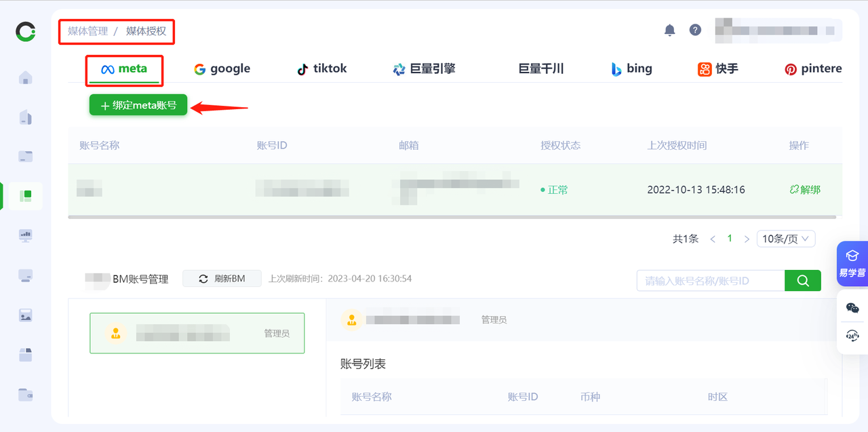Viewport: 868px width, 432px height.
Task: Click the 绑定meta账号 button
Action: click(x=138, y=105)
